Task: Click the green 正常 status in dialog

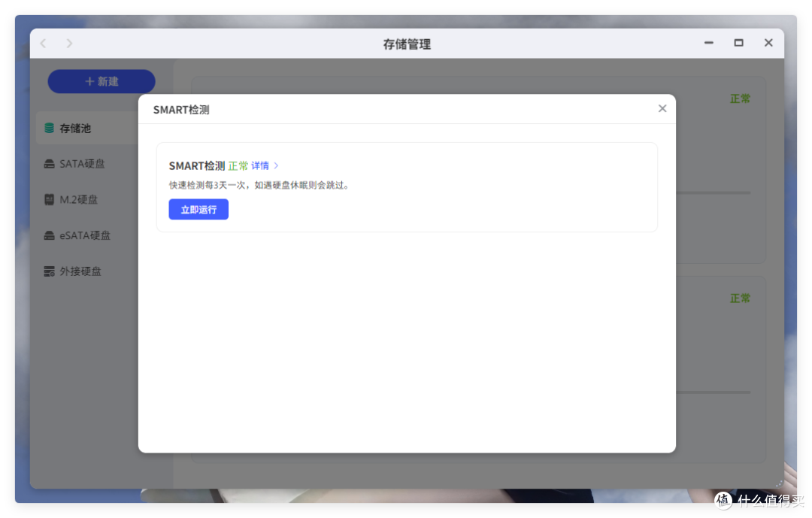Action: point(238,165)
